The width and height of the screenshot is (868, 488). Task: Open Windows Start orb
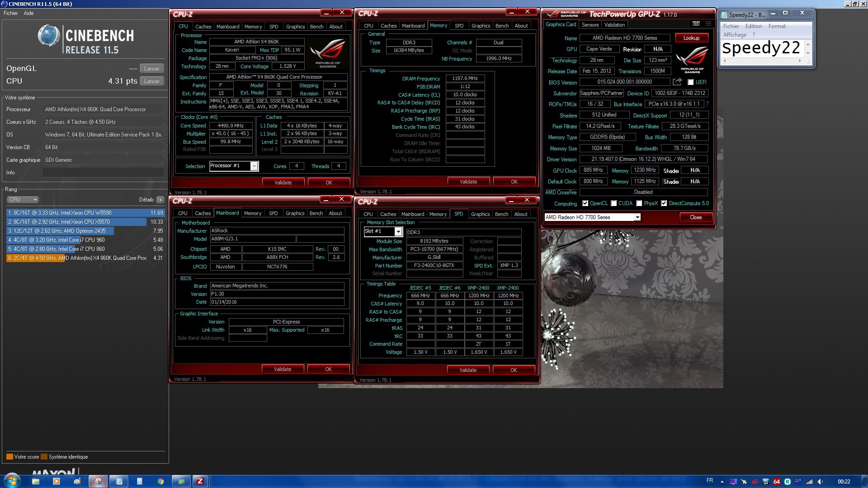12,481
